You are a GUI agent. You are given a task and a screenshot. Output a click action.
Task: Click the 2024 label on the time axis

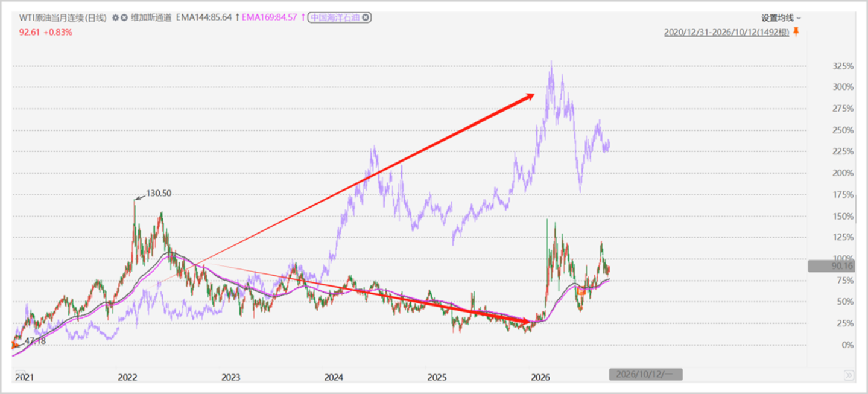(x=334, y=378)
